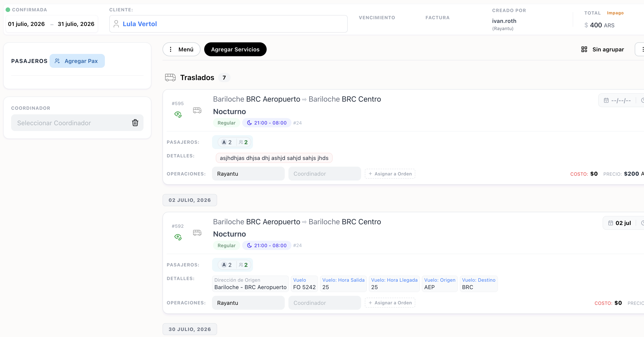Viewport: 644px width, 337px height.
Task: Open the Menú three-dots button
Action: (181, 49)
